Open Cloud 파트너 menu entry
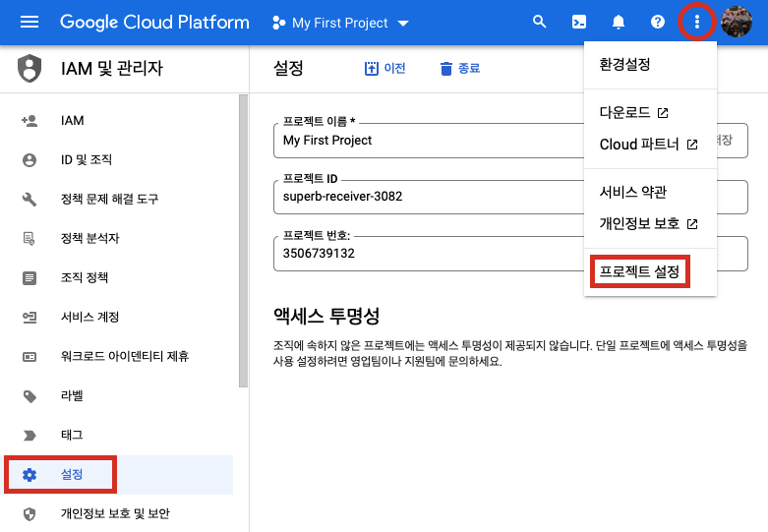Screen dimensions: 768x532 [650, 145]
